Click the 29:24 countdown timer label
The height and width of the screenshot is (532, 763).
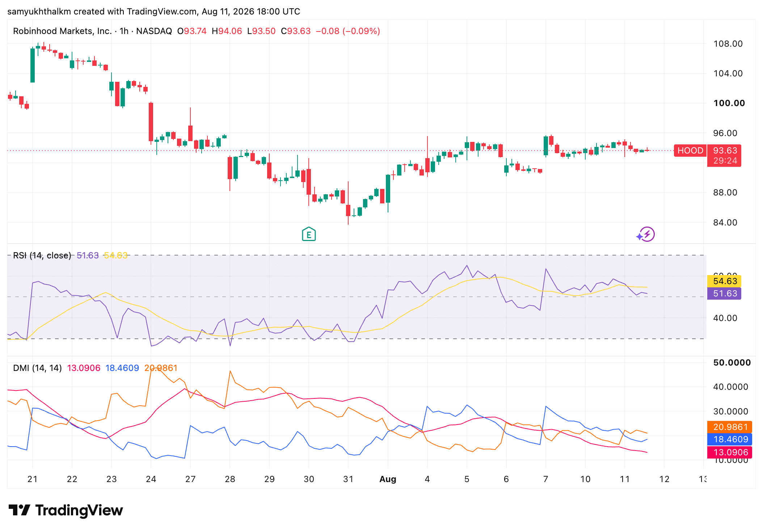click(725, 161)
